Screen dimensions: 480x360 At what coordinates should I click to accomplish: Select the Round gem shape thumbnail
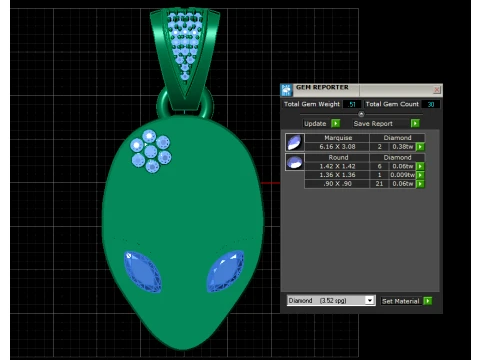295,162
